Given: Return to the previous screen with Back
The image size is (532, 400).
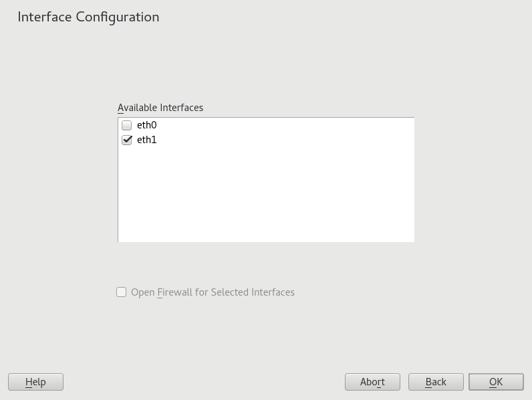Looking at the screenshot, I should pyautogui.click(x=436, y=382).
